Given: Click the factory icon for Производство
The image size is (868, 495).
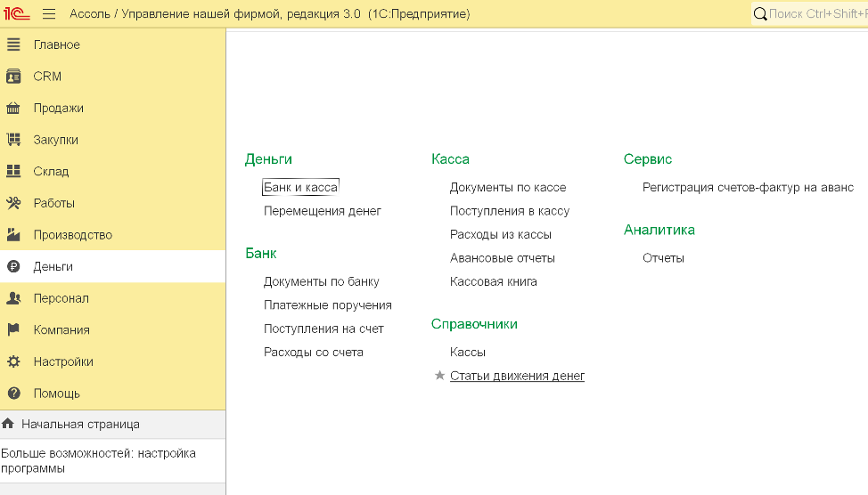Looking at the screenshot, I should (x=13, y=235).
